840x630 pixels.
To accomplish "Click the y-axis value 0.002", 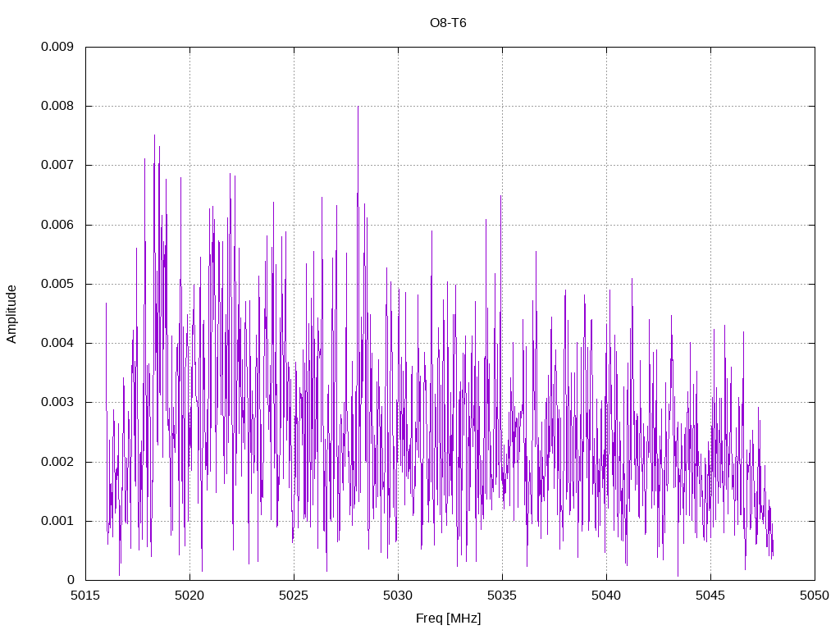I will tap(57, 462).
